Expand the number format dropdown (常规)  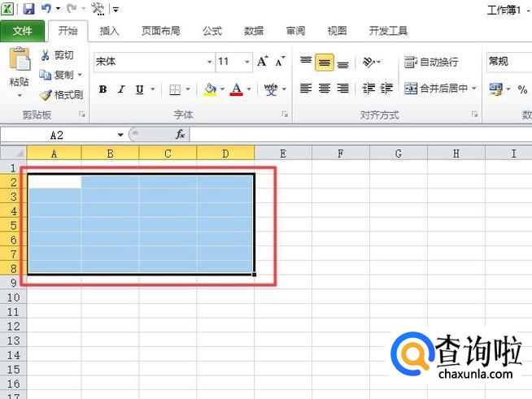point(508,62)
